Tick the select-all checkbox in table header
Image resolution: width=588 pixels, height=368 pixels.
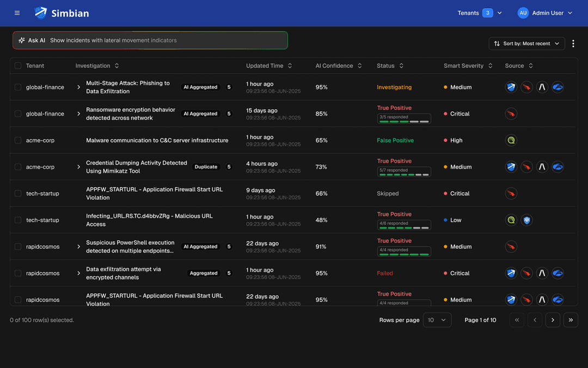[18, 66]
